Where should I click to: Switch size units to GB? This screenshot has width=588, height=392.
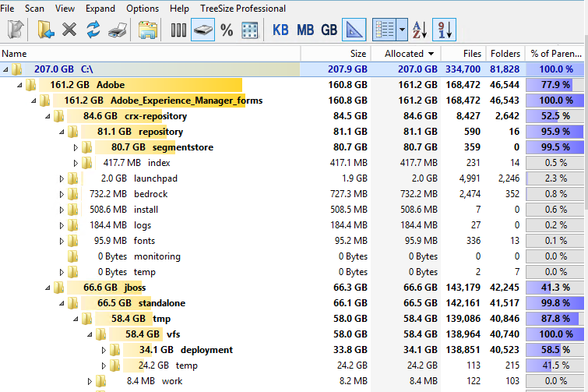point(329,30)
